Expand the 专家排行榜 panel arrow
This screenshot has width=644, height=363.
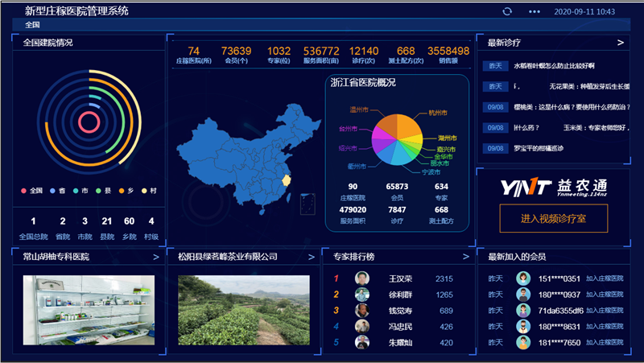pyautogui.click(x=465, y=257)
